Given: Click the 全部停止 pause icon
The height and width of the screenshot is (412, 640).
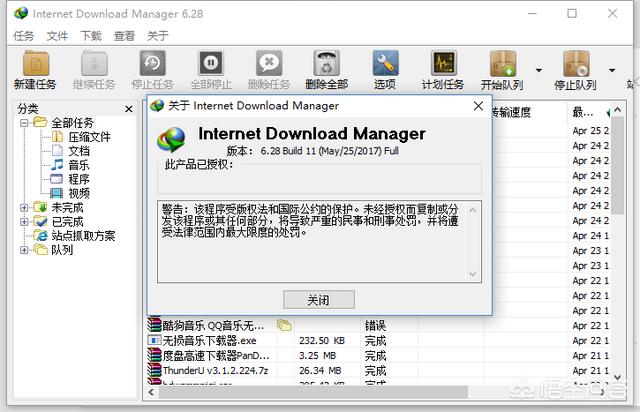Looking at the screenshot, I should tap(211, 63).
